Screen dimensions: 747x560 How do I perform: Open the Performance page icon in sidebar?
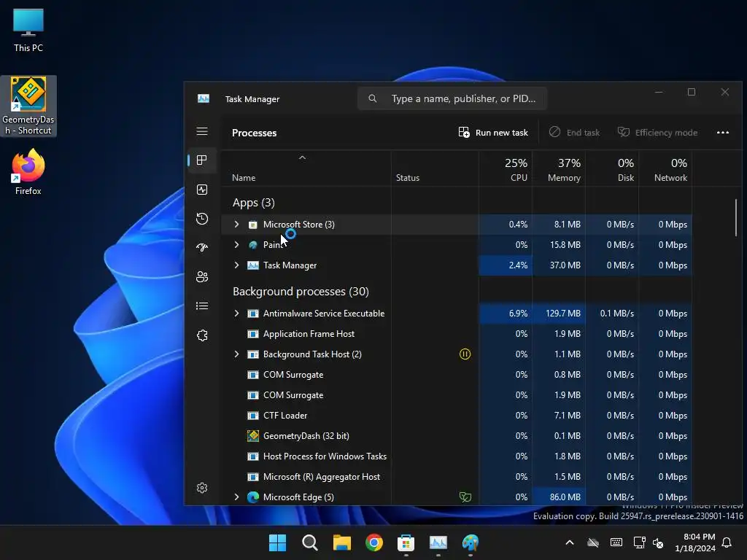click(x=202, y=190)
